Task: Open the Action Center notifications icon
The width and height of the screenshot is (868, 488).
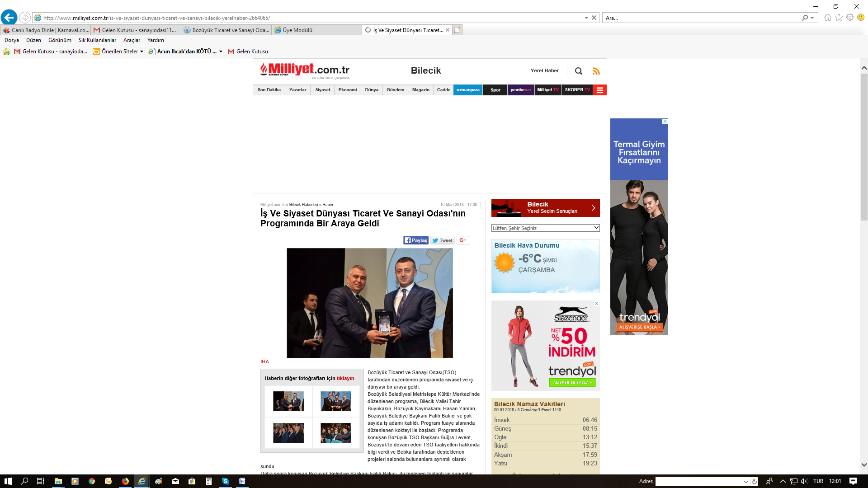Action: [853, 481]
